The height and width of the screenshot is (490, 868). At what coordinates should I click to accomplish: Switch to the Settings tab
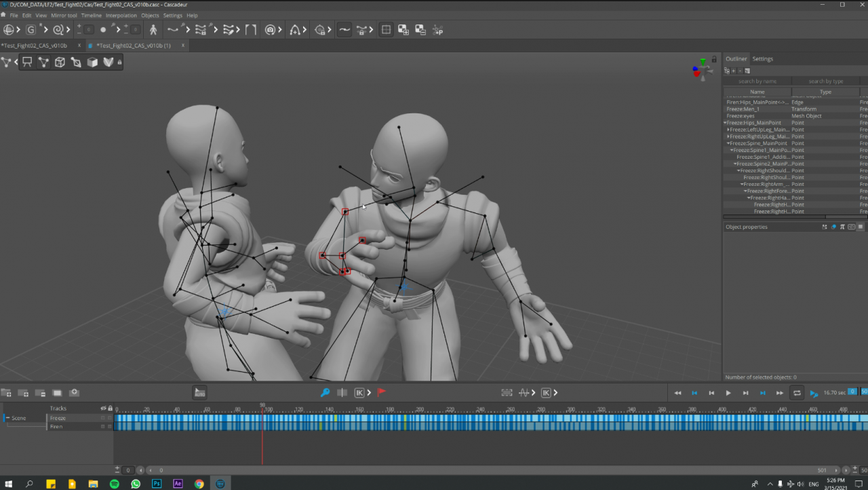[762, 59]
